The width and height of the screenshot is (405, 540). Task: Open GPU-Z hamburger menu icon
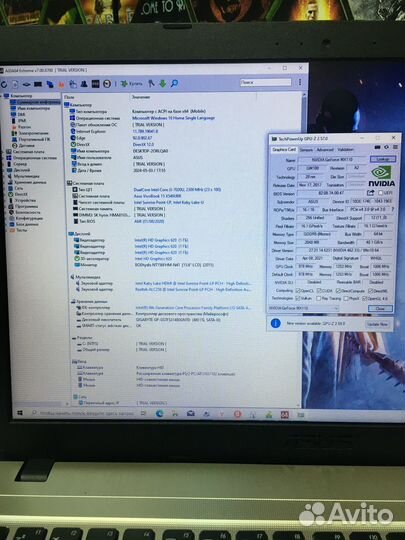395,147
